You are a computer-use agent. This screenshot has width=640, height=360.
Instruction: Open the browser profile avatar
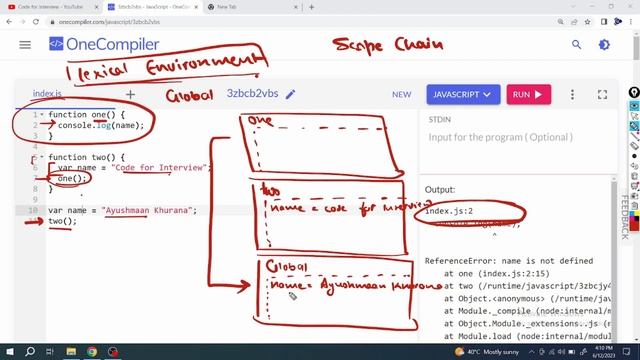click(x=618, y=22)
